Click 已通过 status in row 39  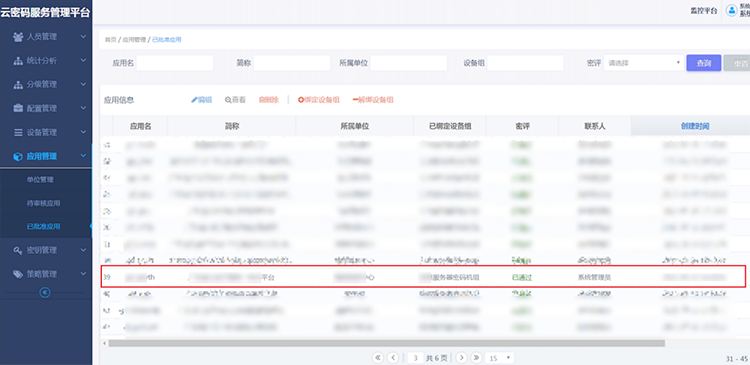click(x=521, y=277)
